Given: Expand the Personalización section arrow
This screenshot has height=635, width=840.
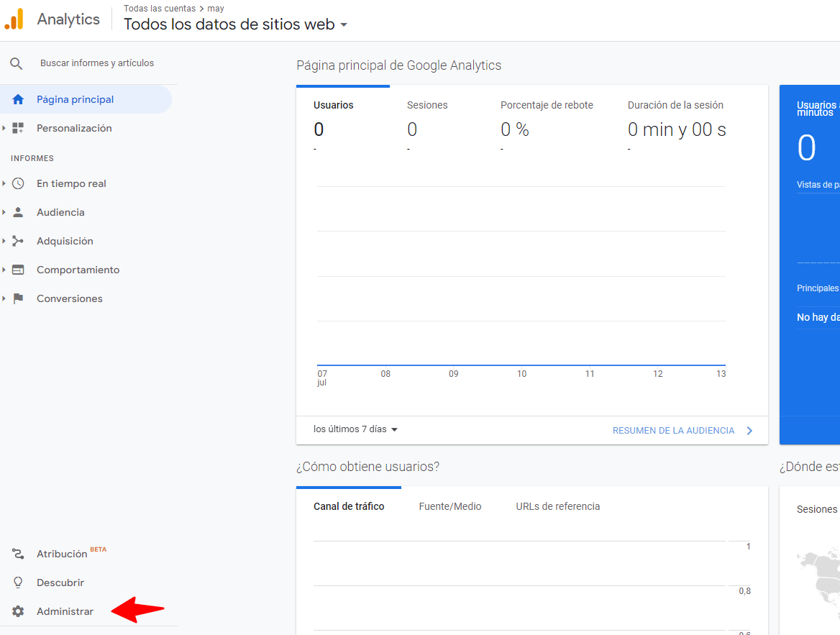Looking at the screenshot, I should coord(4,128).
